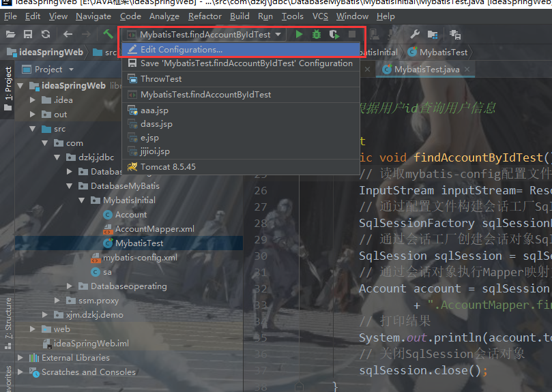Toggle the 1: Project tool window tab
This screenshot has width=552, height=392.
(x=8, y=88)
